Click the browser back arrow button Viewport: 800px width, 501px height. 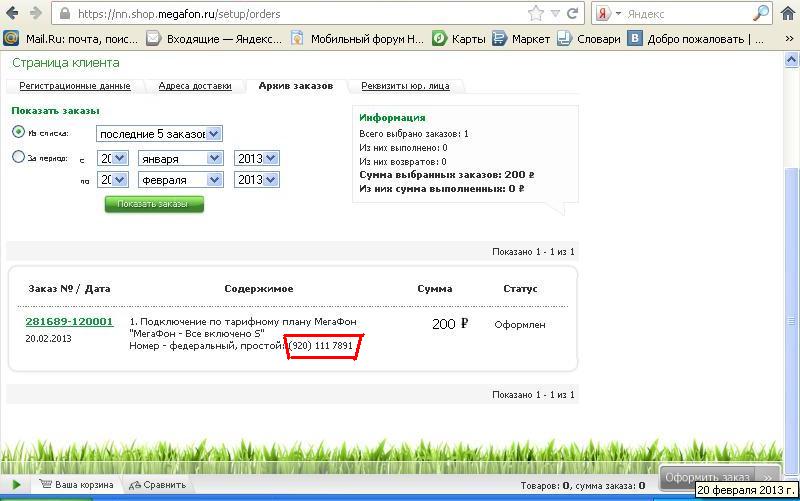[x=11, y=14]
